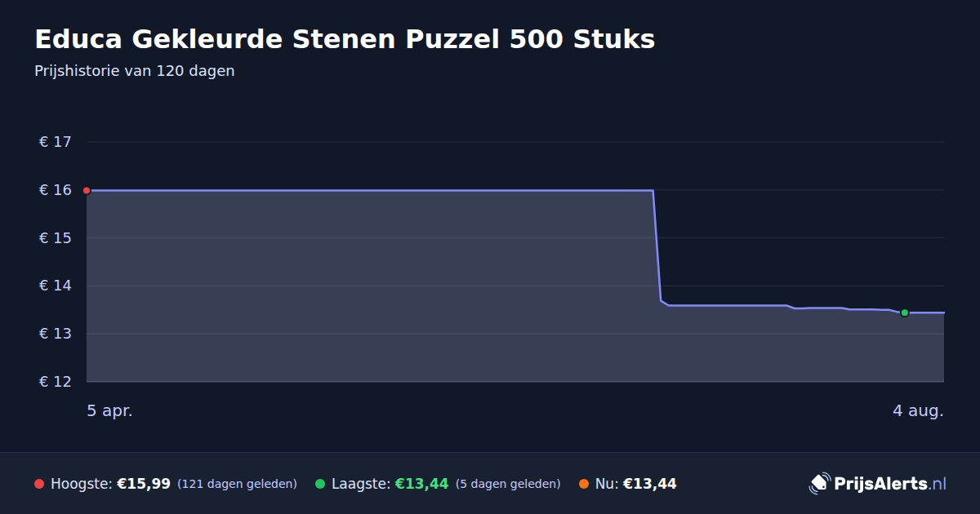Screen dimensions: 980x514
Task: Click the Nu €13,44 current price value
Action: click(650, 484)
